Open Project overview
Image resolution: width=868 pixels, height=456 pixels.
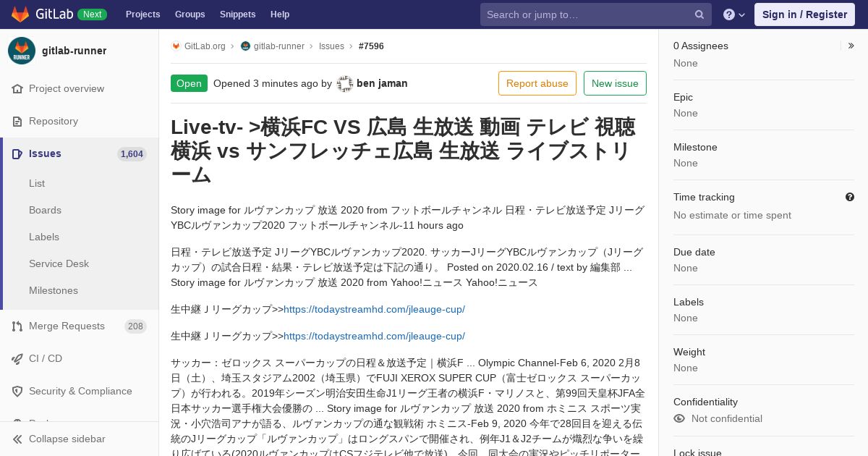(67, 88)
